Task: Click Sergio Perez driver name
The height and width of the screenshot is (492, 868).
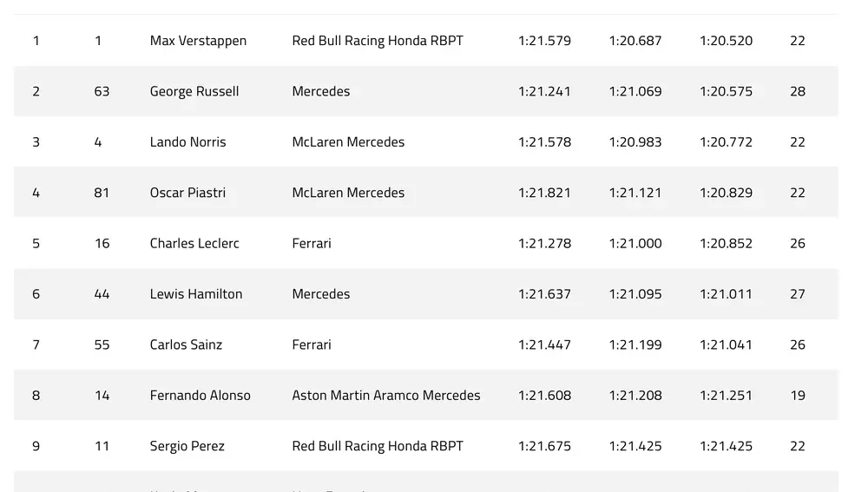Action: tap(187, 446)
